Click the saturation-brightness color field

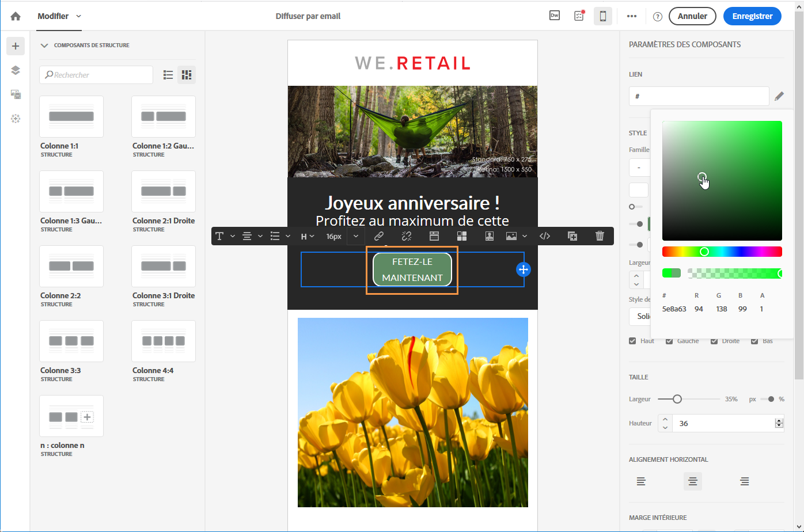(722, 181)
